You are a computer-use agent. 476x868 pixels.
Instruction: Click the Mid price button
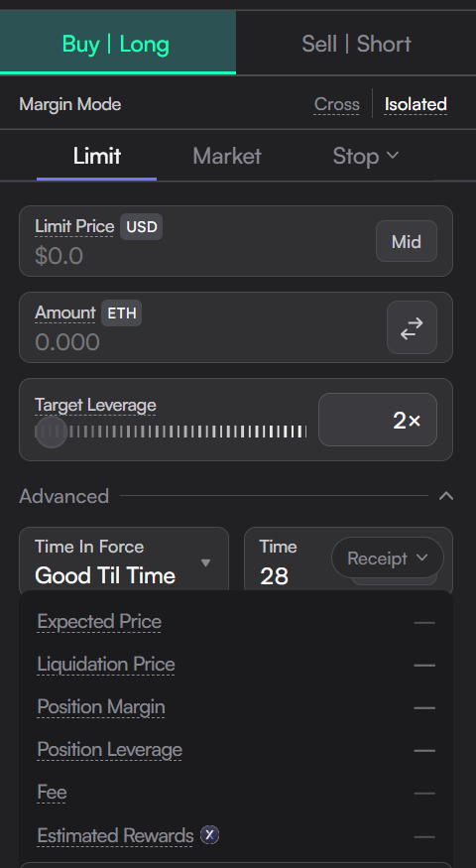pyautogui.click(x=407, y=241)
